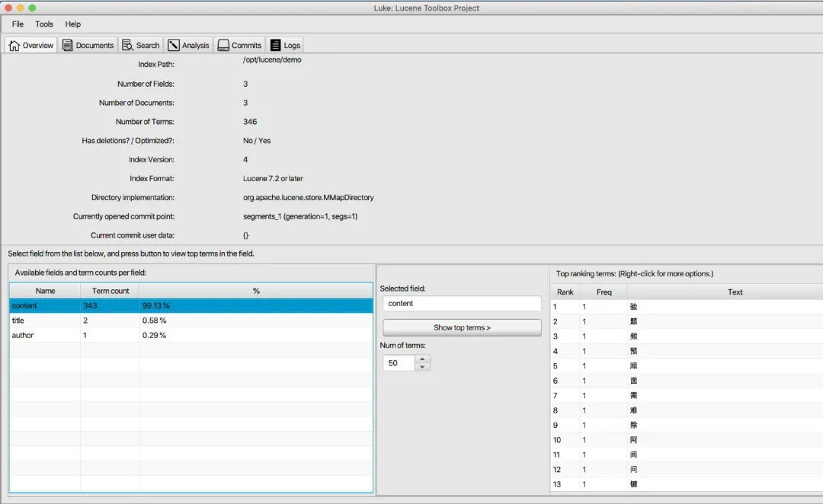Image resolution: width=823 pixels, height=504 pixels.
Task: Select the rank 4 term row
Action: click(x=687, y=351)
